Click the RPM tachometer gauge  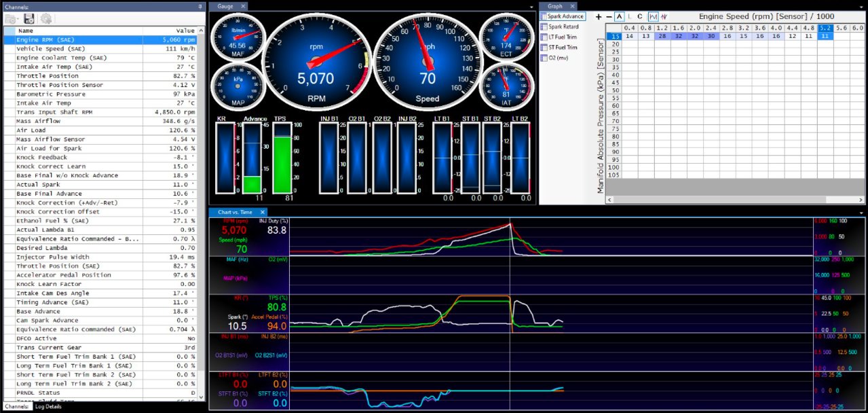317,62
